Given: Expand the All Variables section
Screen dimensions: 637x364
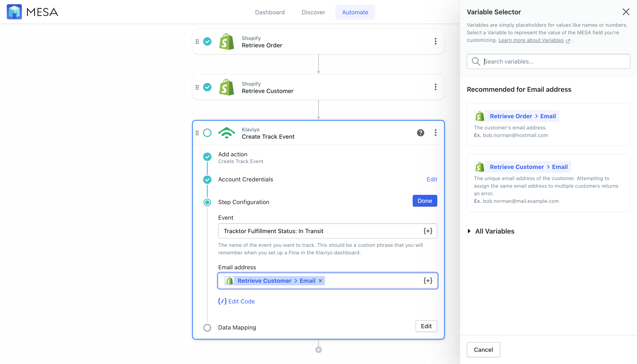Looking at the screenshot, I should [491, 231].
